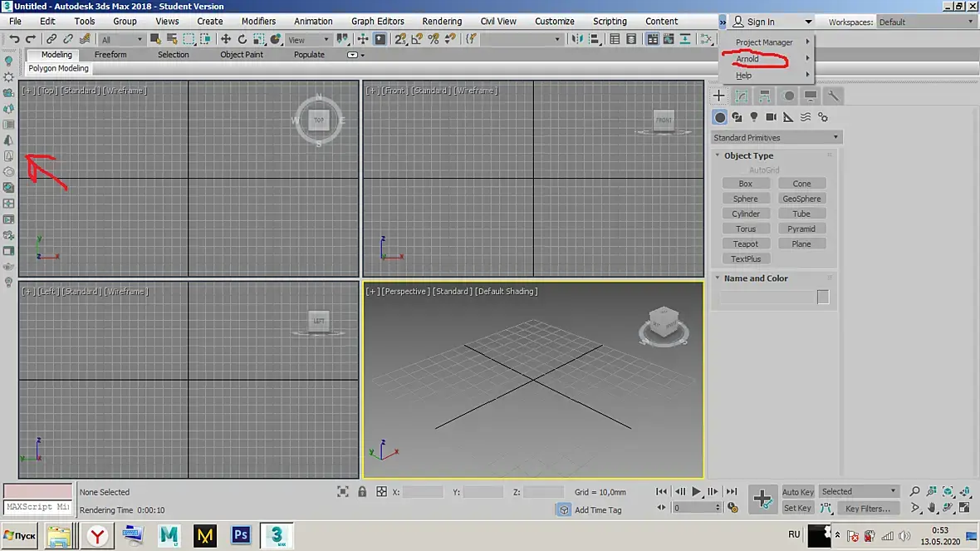This screenshot has height=551, width=980.
Task: Open the Utilities wrench panel
Action: tap(833, 96)
